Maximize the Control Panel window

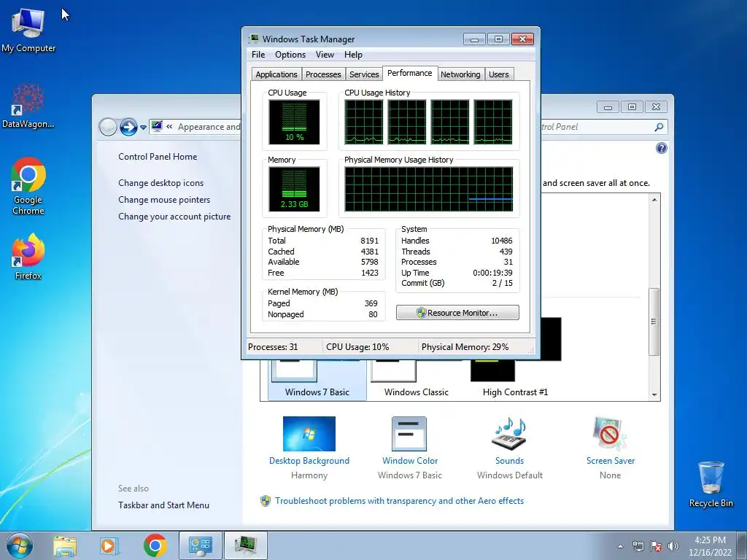click(632, 106)
